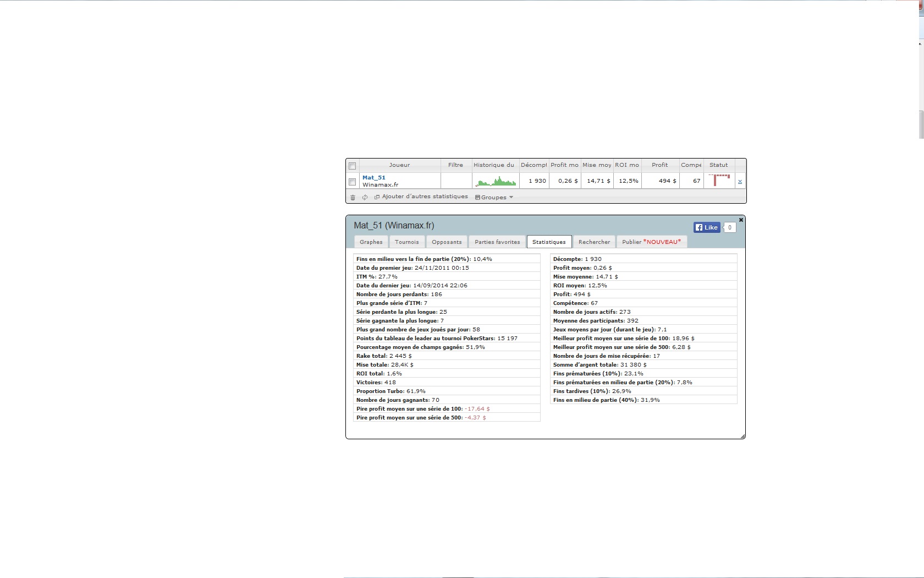Click the Profit mo column header
The image size is (924, 578).
click(565, 165)
